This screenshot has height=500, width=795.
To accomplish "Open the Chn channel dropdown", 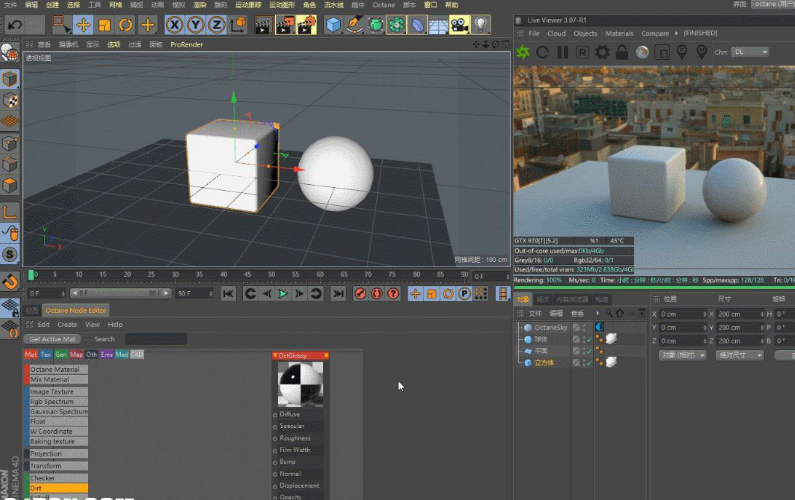I will tap(750, 51).
